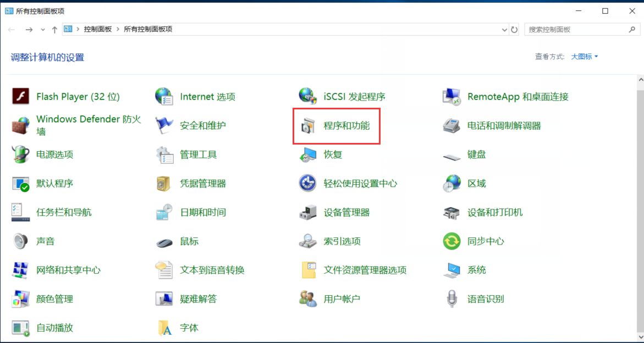Go up one level with up arrow
The height and width of the screenshot is (343, 644).
point(54,30)
